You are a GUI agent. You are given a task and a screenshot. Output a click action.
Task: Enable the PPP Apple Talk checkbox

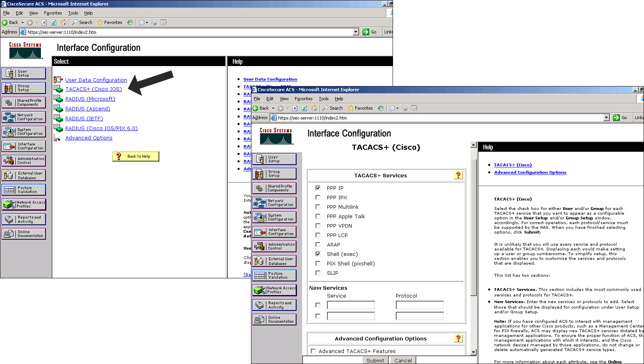(x=318, y=216)
